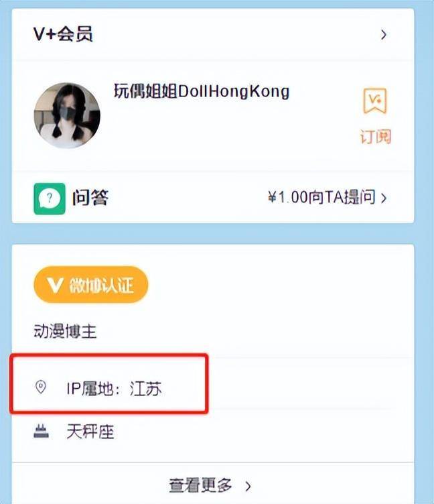Open the chevron after ¥1.00向TA提问

[x=384, y=198]
